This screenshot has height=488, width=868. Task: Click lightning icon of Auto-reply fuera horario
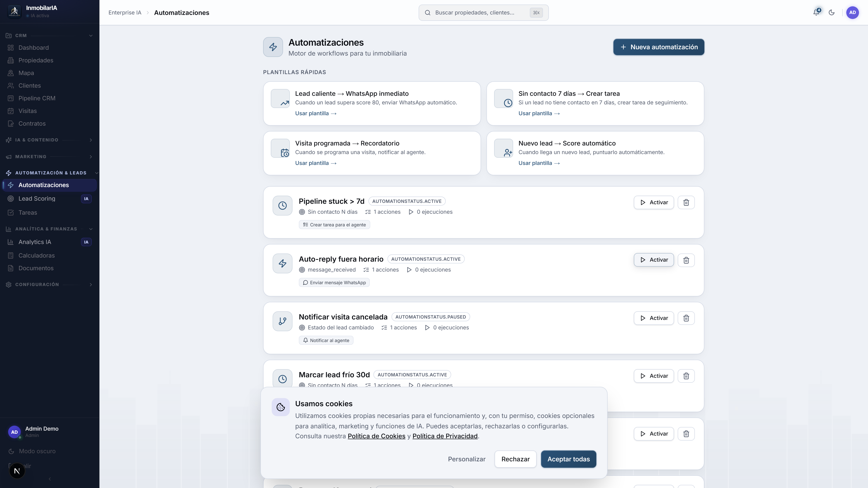tap(282, 263)
